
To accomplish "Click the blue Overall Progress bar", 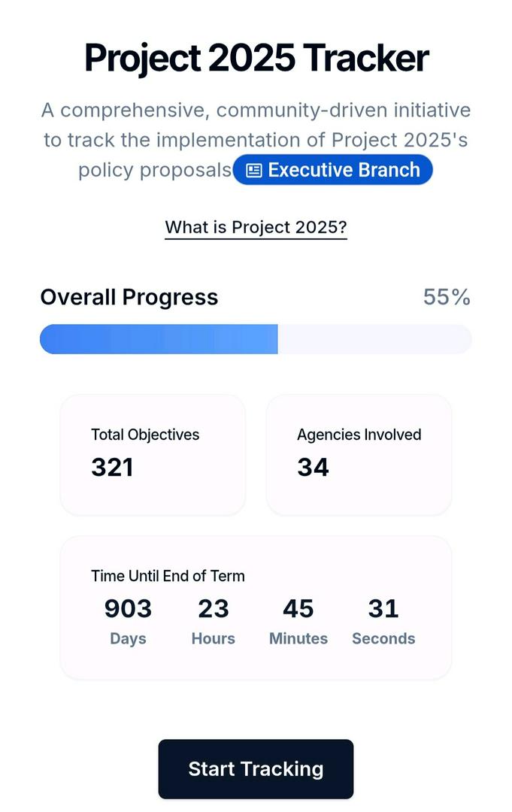I will 159,339.
